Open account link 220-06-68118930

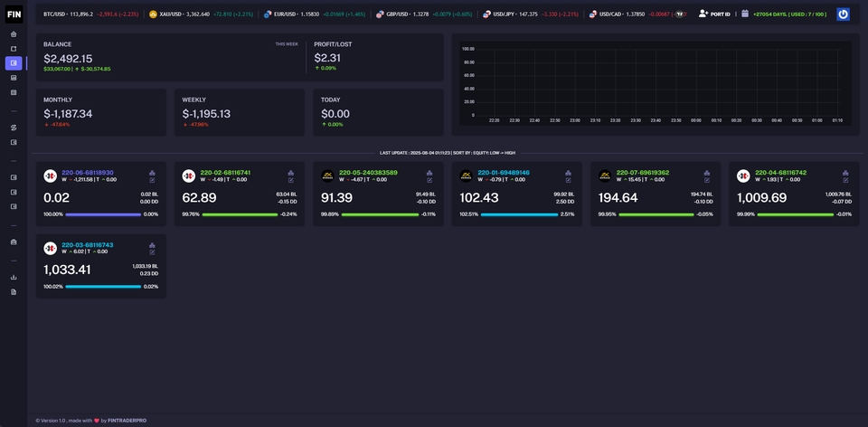point(88,173)
